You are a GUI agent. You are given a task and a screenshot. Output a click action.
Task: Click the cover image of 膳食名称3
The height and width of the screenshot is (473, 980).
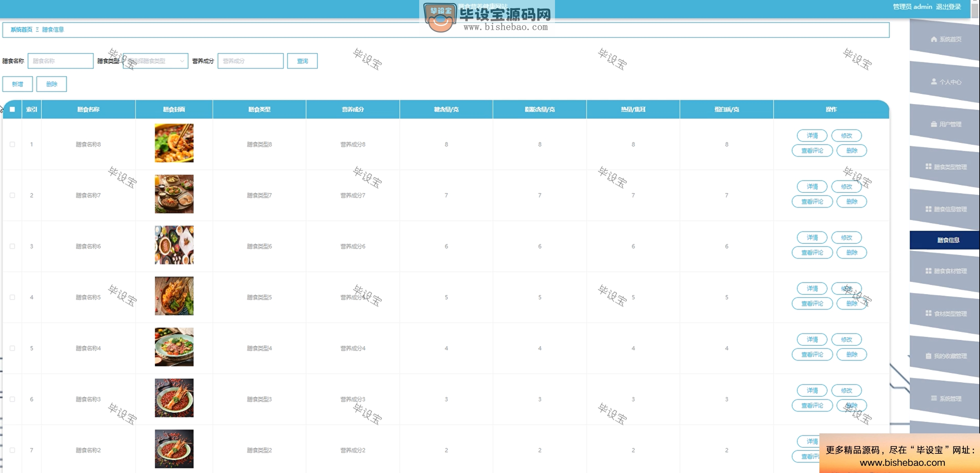click(x=174, y=398)
